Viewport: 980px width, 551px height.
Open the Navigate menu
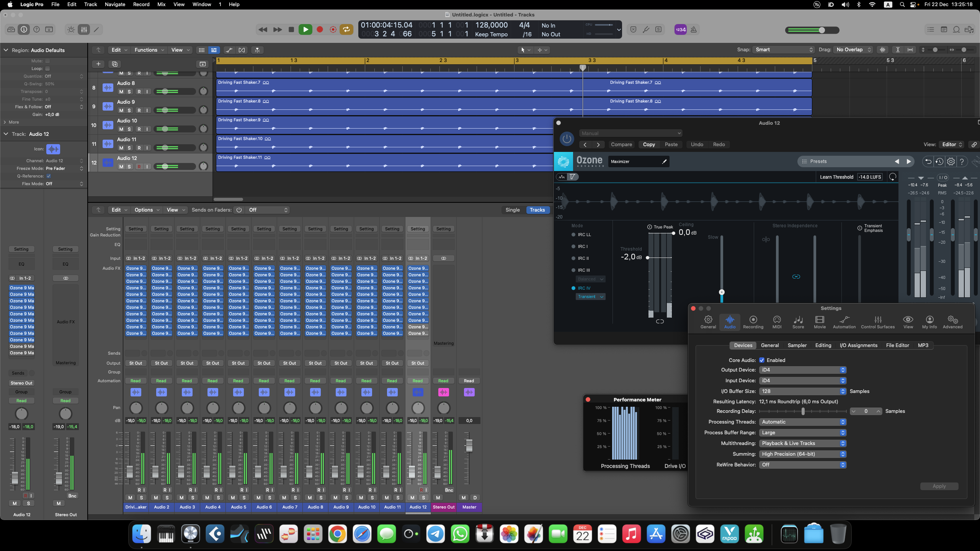[115, 4]
